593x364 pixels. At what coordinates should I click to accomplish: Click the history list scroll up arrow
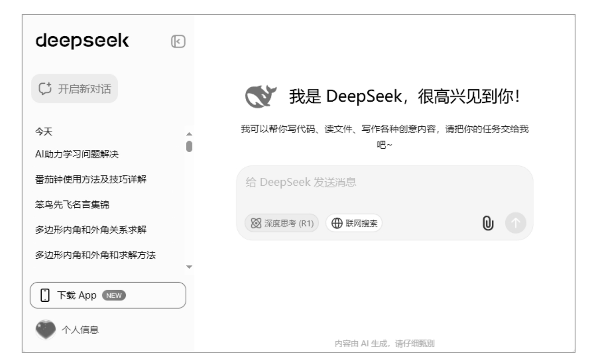(x=189, y=134)
